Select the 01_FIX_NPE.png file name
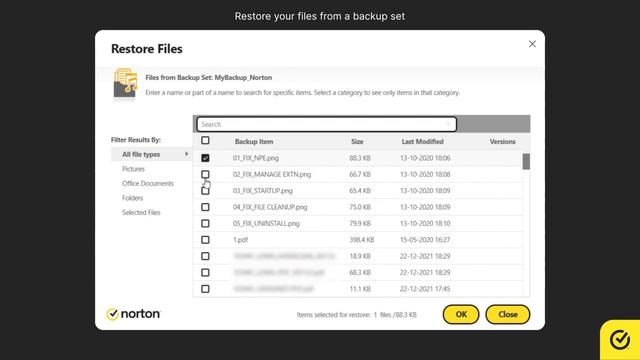 click(x=256, y=158)
